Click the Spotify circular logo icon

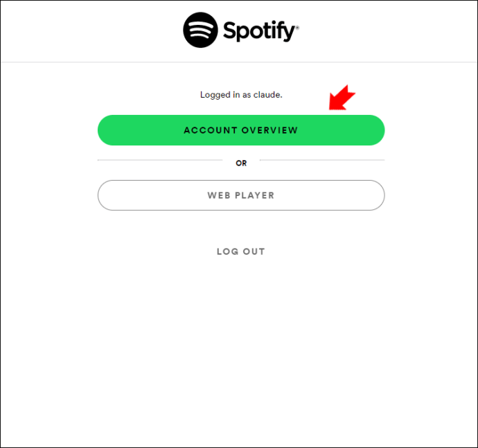coord(200,30)
